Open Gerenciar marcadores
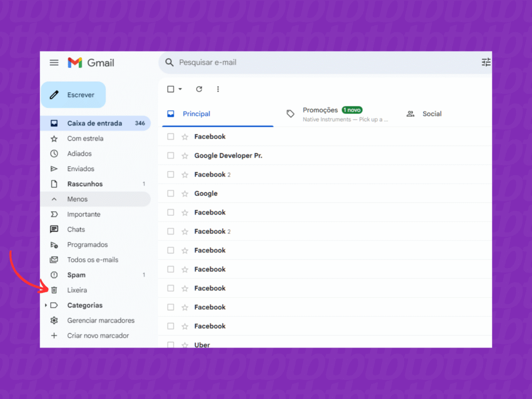The width and height of the screenshot is (532, 399). pos(96,320)
